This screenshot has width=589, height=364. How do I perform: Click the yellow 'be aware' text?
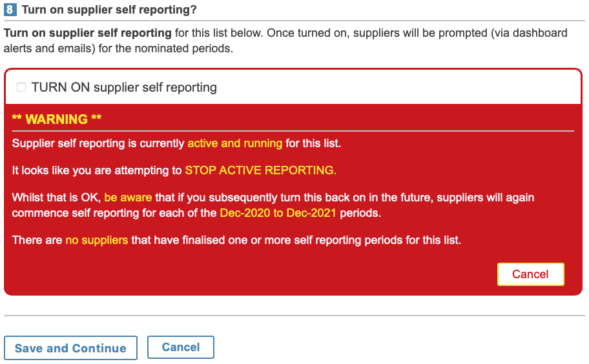(128, 197)
